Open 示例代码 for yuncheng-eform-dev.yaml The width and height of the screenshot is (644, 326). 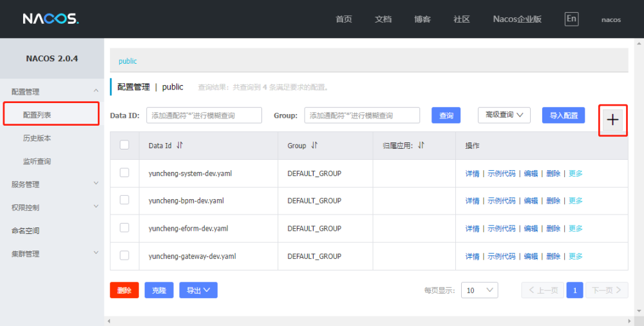coord(502,229)
